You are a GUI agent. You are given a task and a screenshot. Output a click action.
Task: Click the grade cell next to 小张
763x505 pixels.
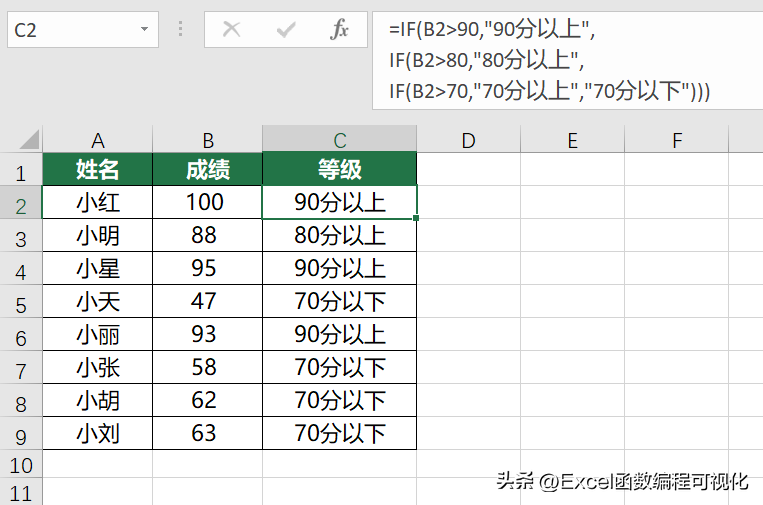(x=340, y=368)
